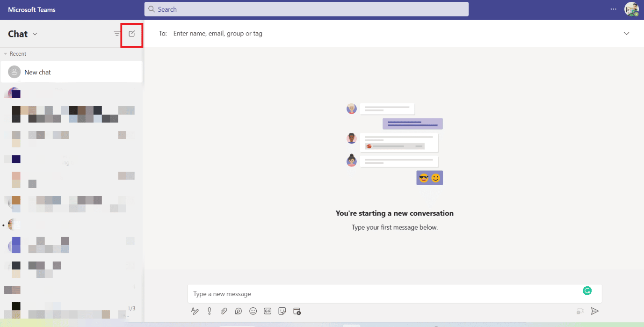The height and width of the screenshot is (327, 644).
Task: Open the More options ellipsis menu
Action: (x=614, y=9)
